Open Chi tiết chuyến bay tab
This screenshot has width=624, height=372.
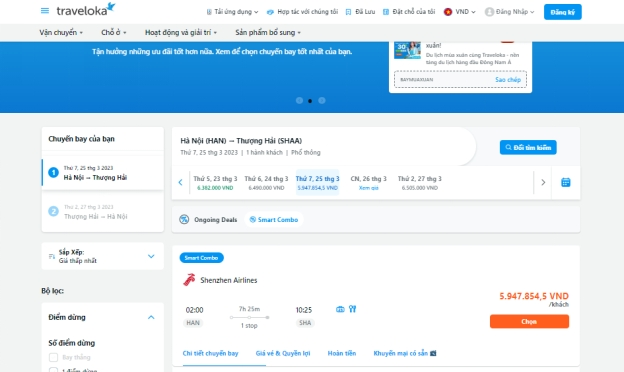point(211,353)
